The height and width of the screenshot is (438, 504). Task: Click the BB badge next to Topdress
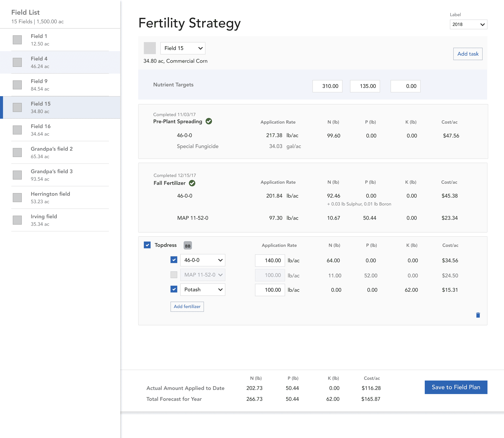pos(187,246)
